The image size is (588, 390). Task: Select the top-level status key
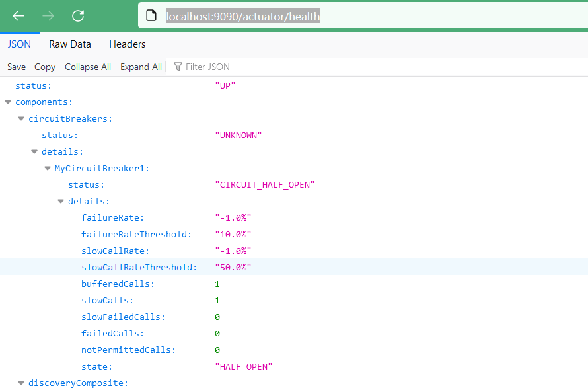coord(34,85)
